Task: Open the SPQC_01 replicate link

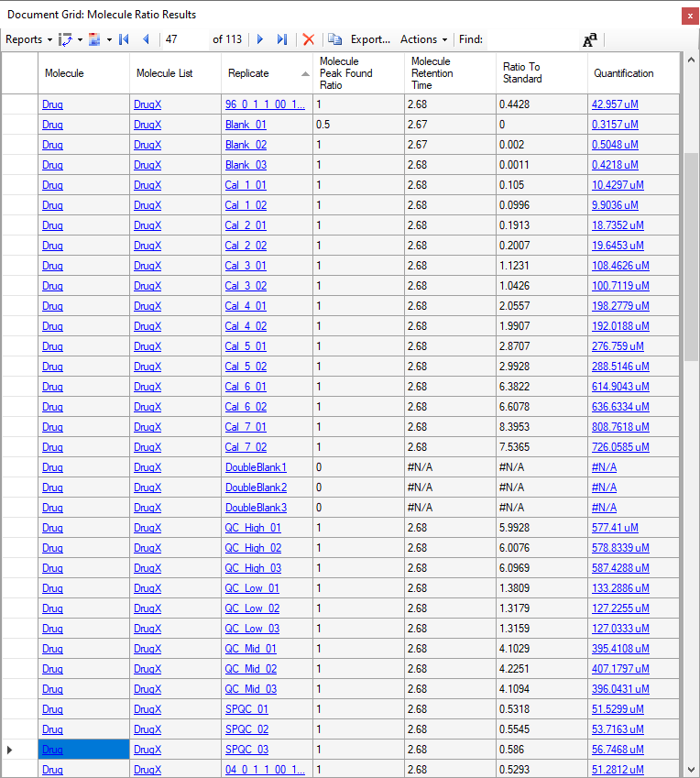Action: [246, 709]
